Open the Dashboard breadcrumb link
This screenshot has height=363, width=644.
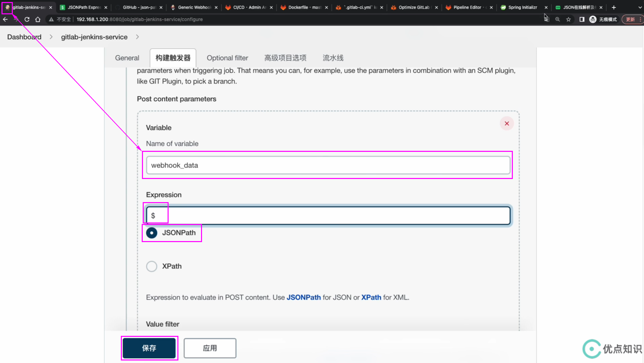tap(24, 37)
